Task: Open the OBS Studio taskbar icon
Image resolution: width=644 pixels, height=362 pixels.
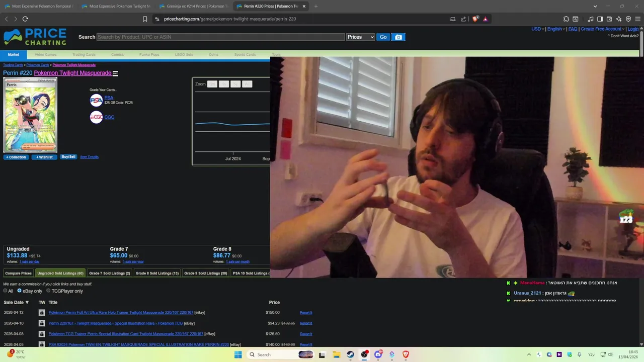Action: pyautogui.click(x=364, y=354)
